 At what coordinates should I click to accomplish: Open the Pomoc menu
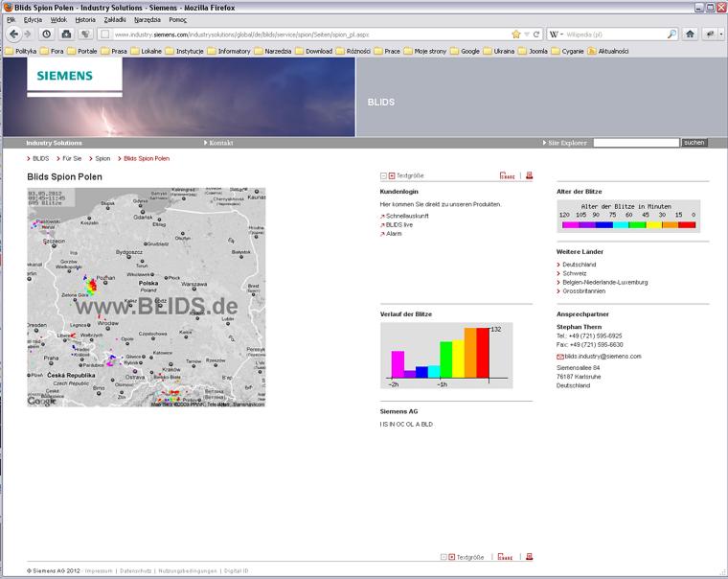[178, 19]
